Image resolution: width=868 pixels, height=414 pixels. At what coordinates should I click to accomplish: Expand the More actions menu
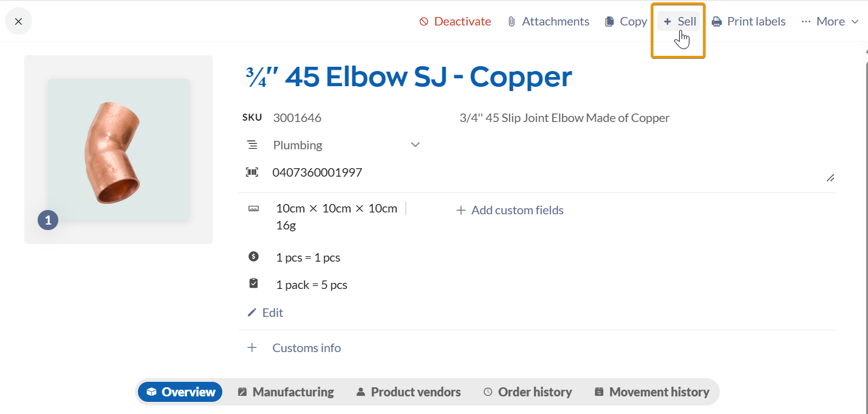pos(830,22)
